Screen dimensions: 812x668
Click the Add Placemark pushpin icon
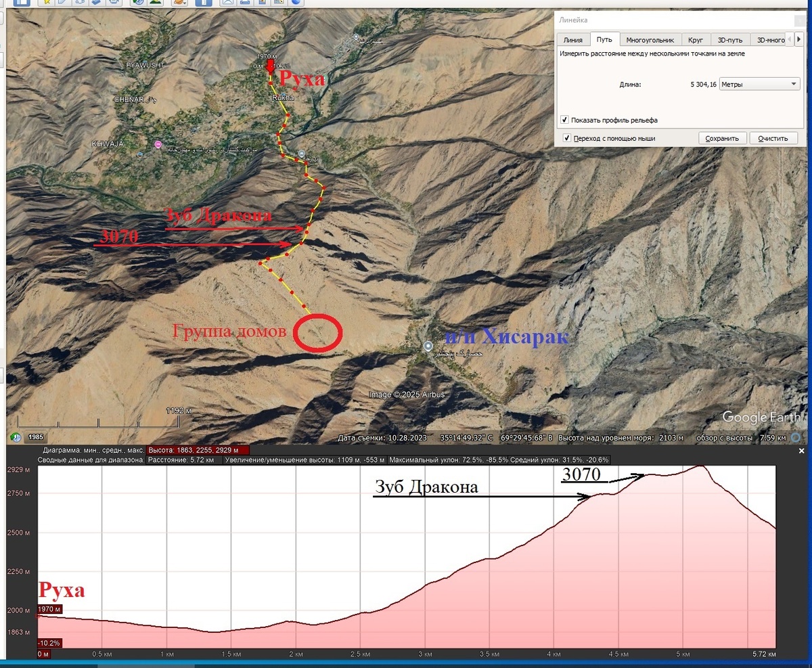tap(47, 3)
